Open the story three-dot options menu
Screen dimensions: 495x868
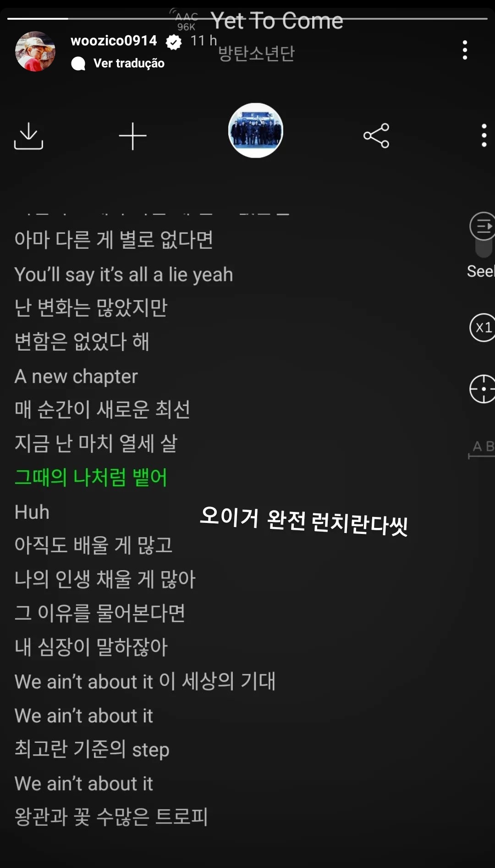[x=465, y=50]
